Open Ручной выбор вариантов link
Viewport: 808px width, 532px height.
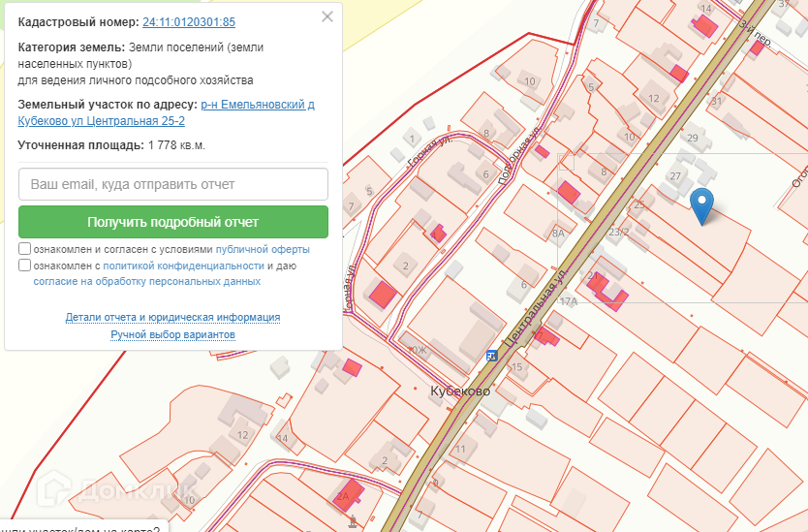(172, 334)
